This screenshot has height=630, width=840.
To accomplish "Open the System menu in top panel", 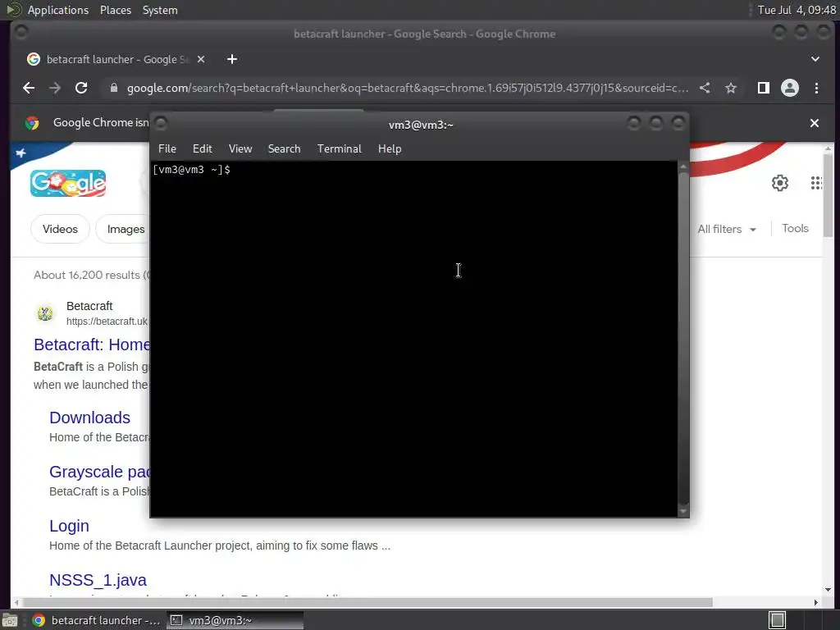I will tap(160, 10).
